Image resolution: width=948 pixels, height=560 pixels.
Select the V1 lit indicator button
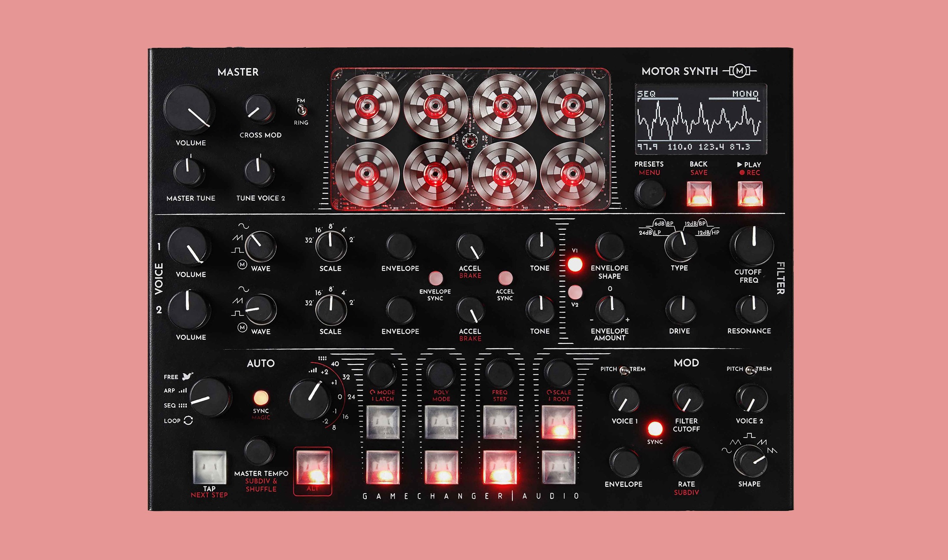(575, 264)
